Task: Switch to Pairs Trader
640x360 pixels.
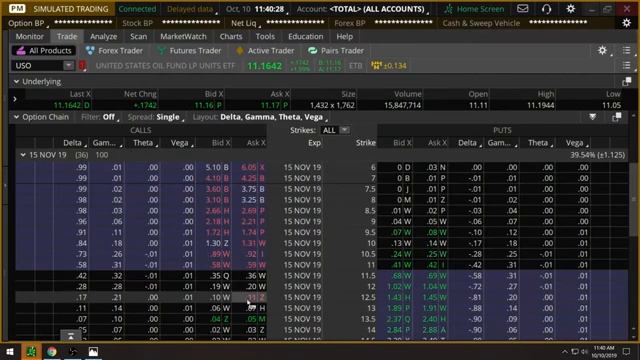Action: pos(336,51)
